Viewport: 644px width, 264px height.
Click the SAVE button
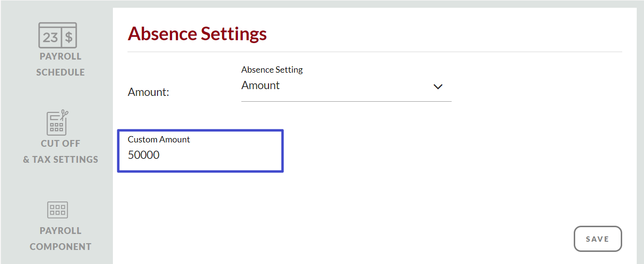(x=597, y=239)
